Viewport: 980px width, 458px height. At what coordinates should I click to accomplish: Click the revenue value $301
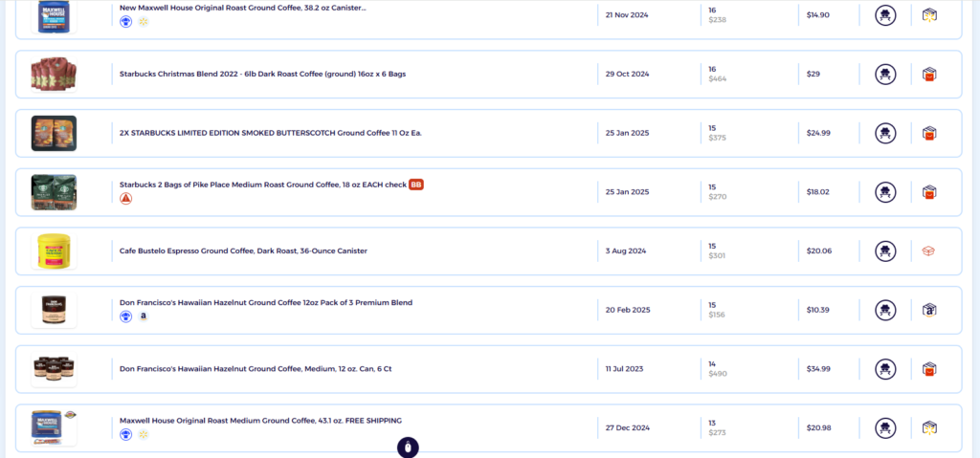717,255
